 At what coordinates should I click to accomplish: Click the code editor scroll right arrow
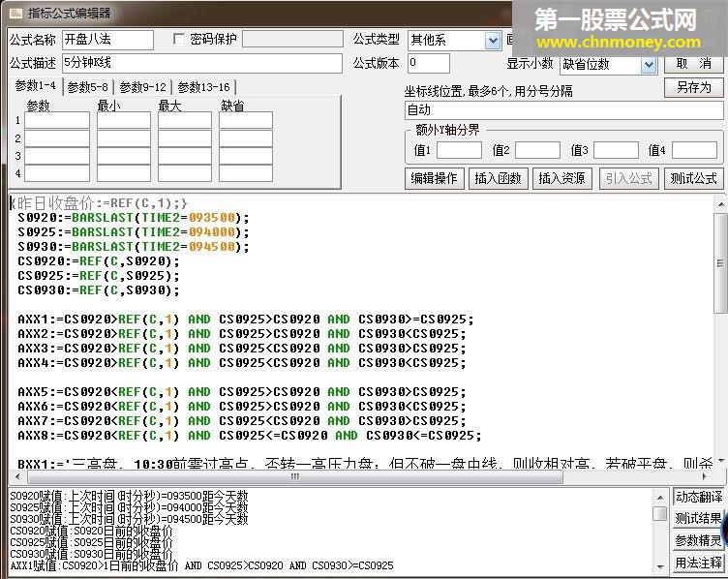(x=705, y=476)
